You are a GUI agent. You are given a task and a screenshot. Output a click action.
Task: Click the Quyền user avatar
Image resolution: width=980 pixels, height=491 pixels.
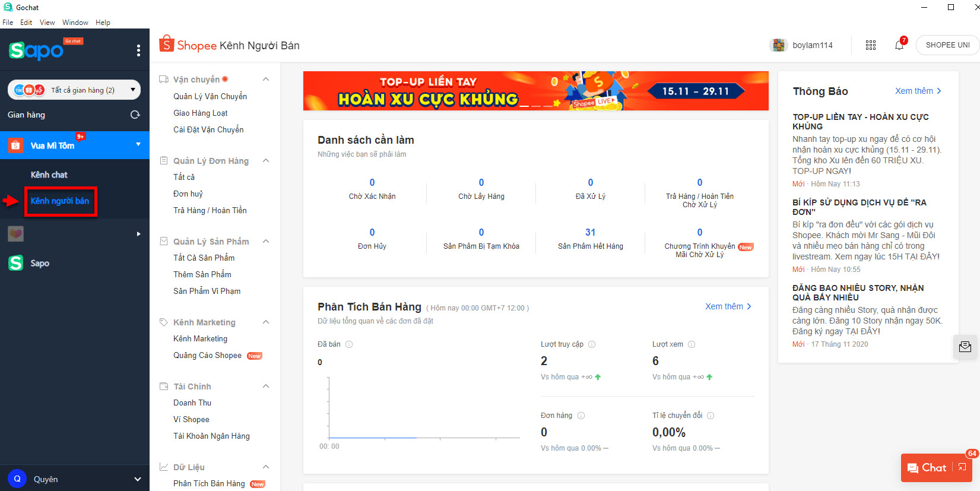17,479
